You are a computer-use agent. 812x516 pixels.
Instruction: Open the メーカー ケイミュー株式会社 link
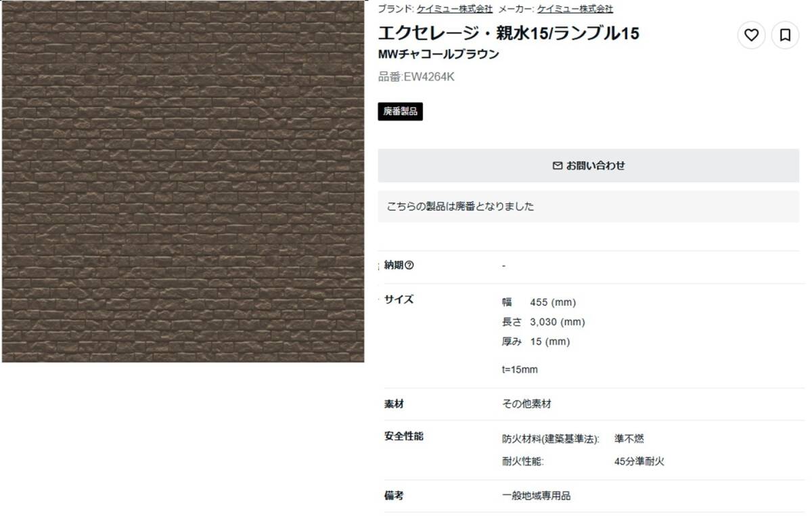tap(575, 9)
